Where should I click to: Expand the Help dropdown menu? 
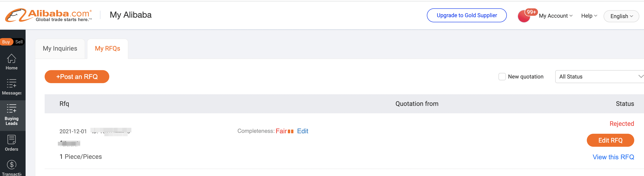click(589, 16)
